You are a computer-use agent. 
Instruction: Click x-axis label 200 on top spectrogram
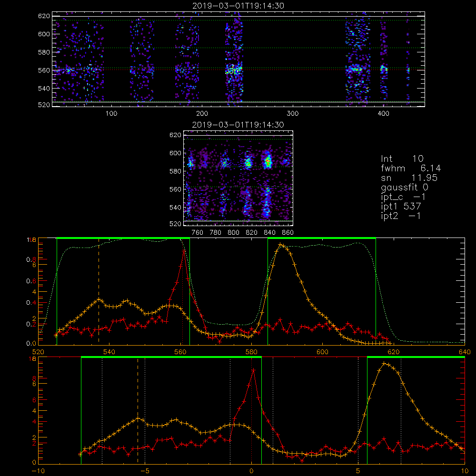(x=202, y=114)
